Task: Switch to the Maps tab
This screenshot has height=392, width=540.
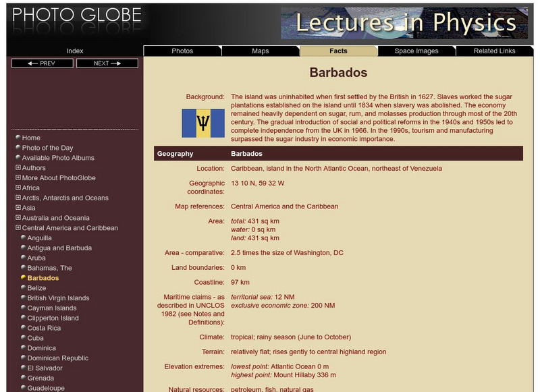Action: point(261,51)
